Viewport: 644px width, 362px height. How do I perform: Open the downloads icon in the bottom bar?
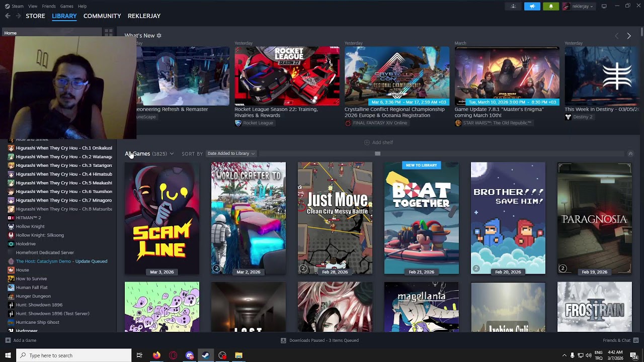click(x=283, y=340)
